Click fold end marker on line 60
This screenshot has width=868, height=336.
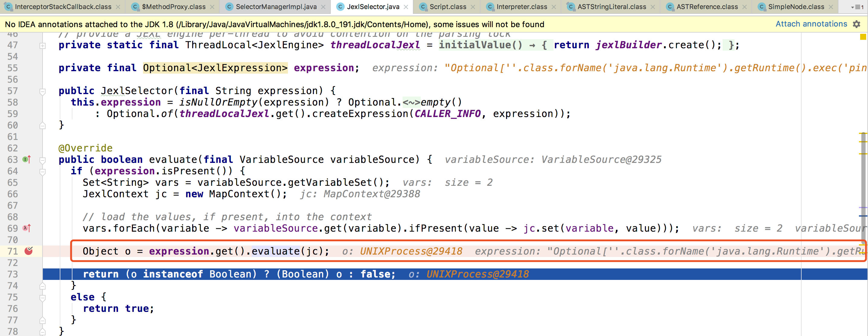click(43, 125)
